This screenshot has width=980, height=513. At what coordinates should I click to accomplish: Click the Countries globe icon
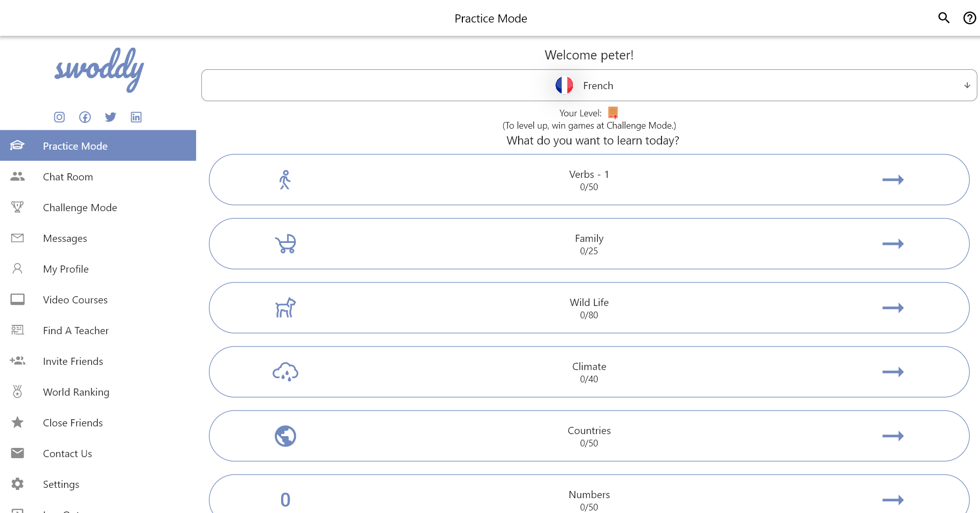click(x=285, y=436)
